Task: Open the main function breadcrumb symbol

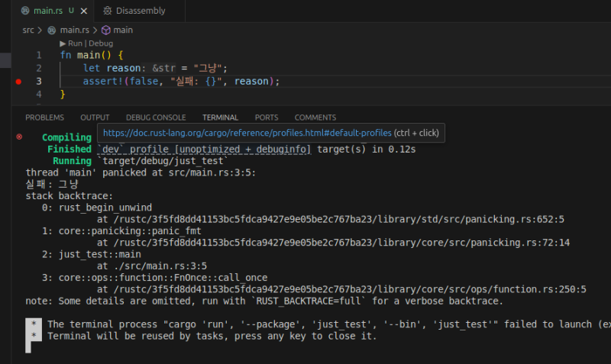Action: 123,30
